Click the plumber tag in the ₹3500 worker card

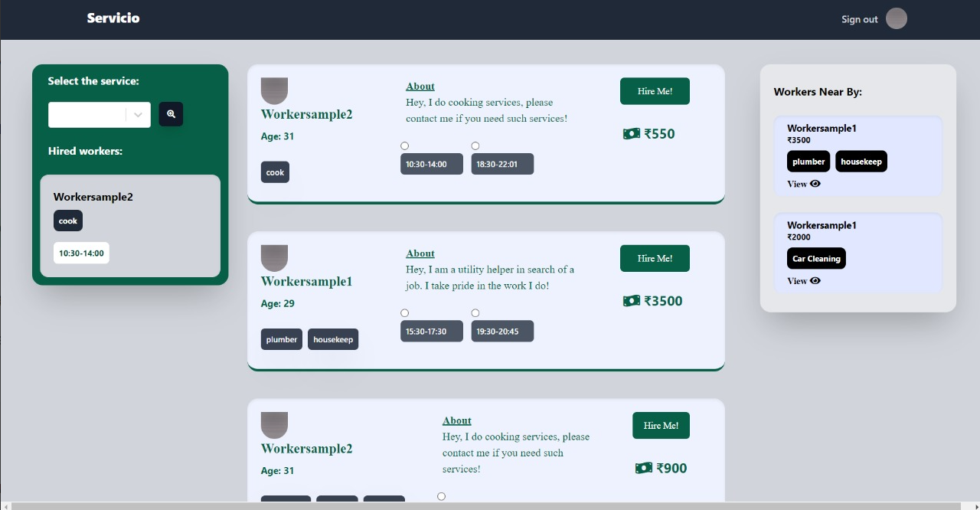(282, 339)
